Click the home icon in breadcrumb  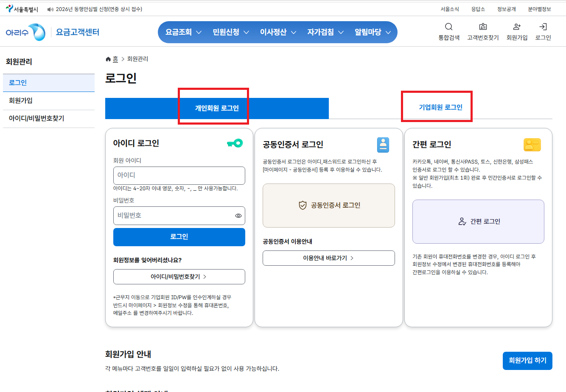coord(108,59)
